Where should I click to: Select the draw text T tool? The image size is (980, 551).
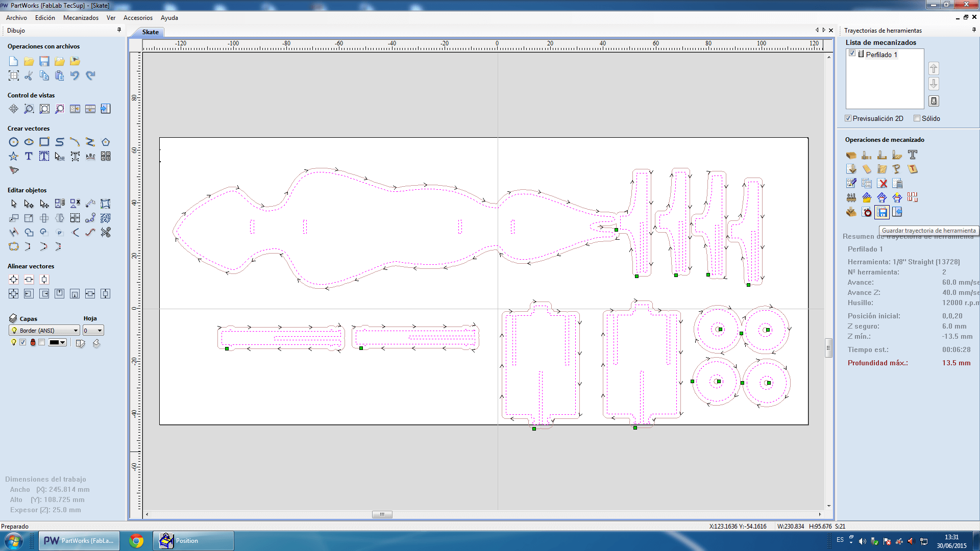[x=29, y=156]
